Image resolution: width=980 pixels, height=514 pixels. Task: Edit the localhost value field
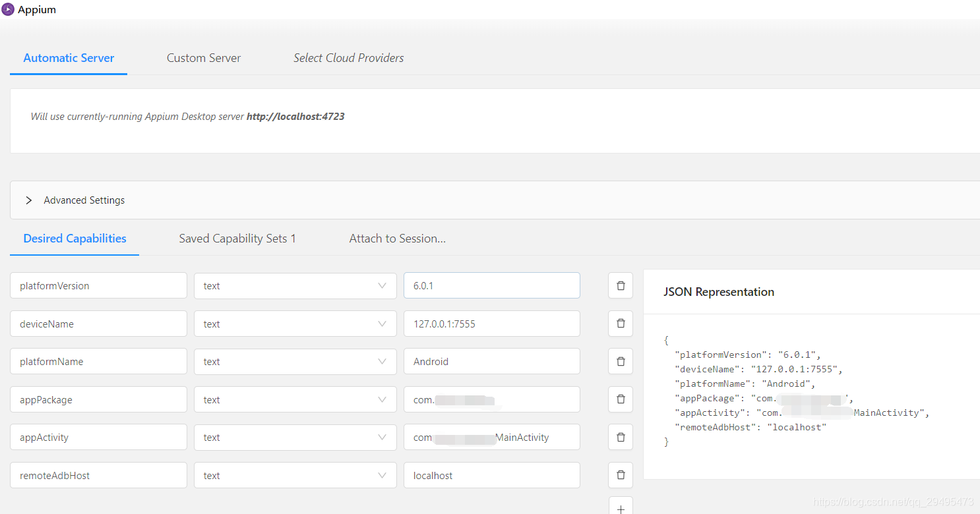pos(492,475)
